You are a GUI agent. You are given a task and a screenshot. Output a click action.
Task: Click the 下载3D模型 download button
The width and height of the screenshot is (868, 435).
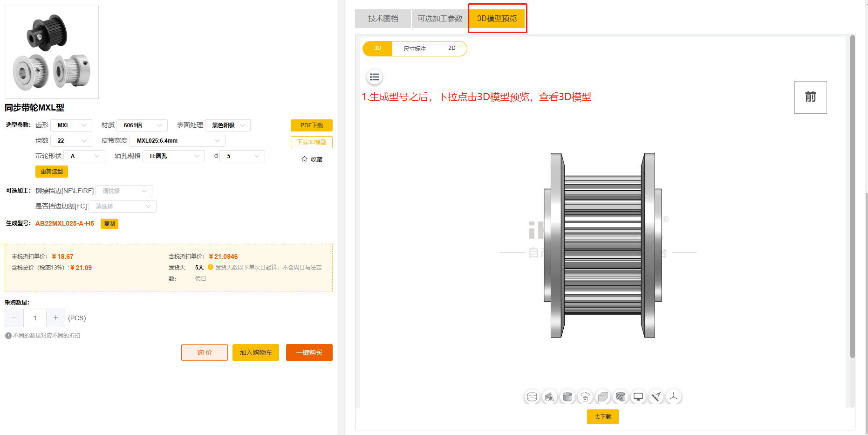point(312,142)
